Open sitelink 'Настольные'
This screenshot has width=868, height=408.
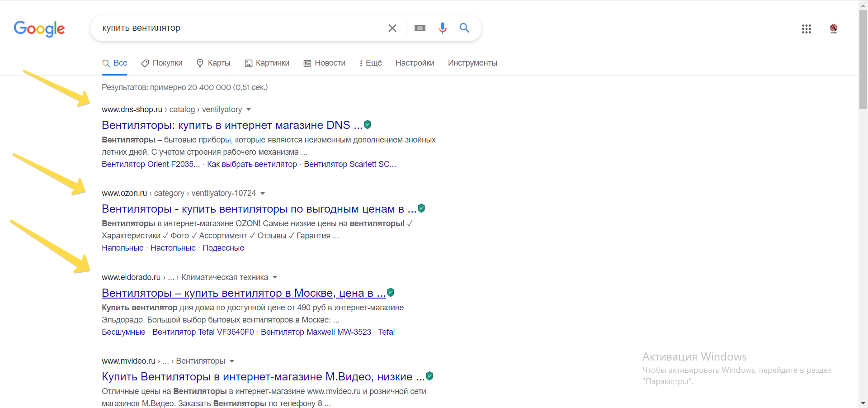[173, 248]
